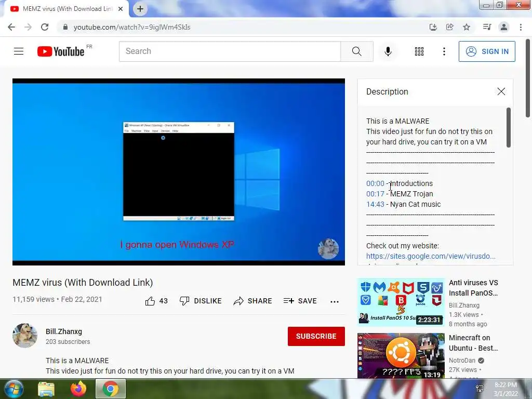Click the 203 subscribers text
Screen dimensions: 532x399
tap(68, 342)
